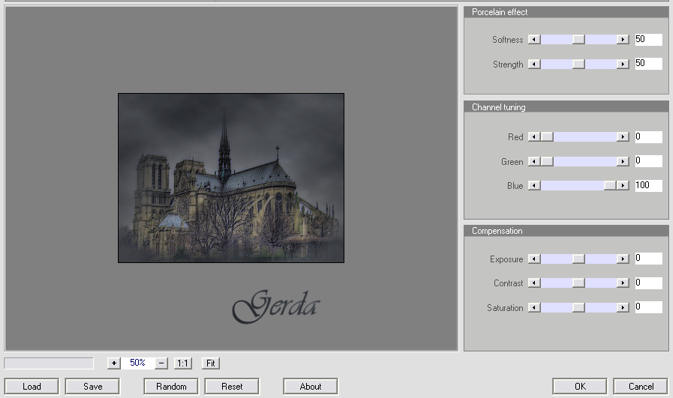Click the Strength slider thumb
Image resolution: width=673 pixels, height=398 pixels.
[x=579, y=64]
